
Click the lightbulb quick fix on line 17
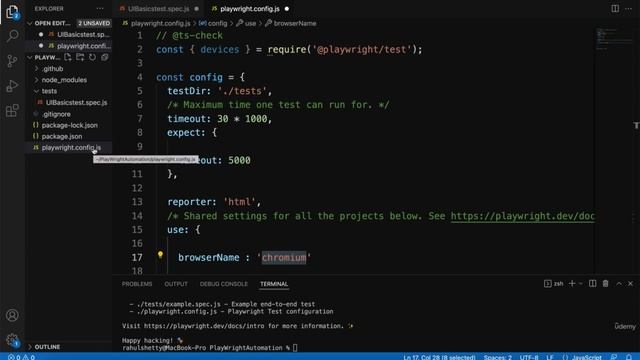[160, 255]
